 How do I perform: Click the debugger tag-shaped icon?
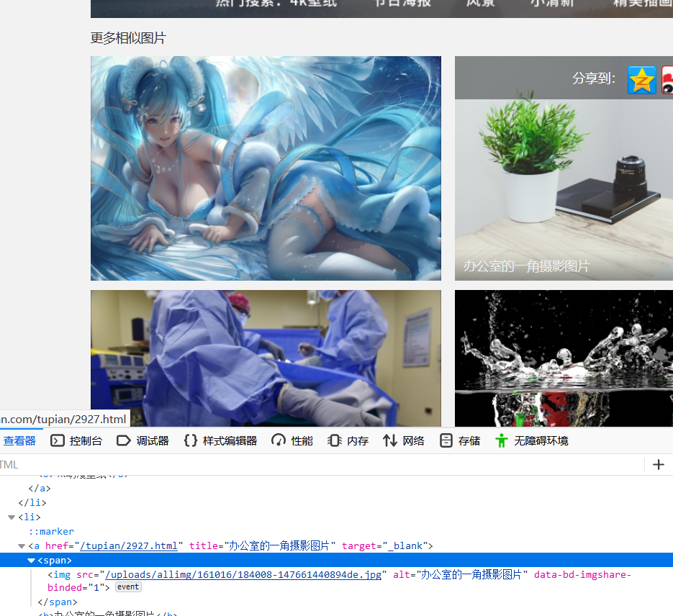(x=124, y=440)
